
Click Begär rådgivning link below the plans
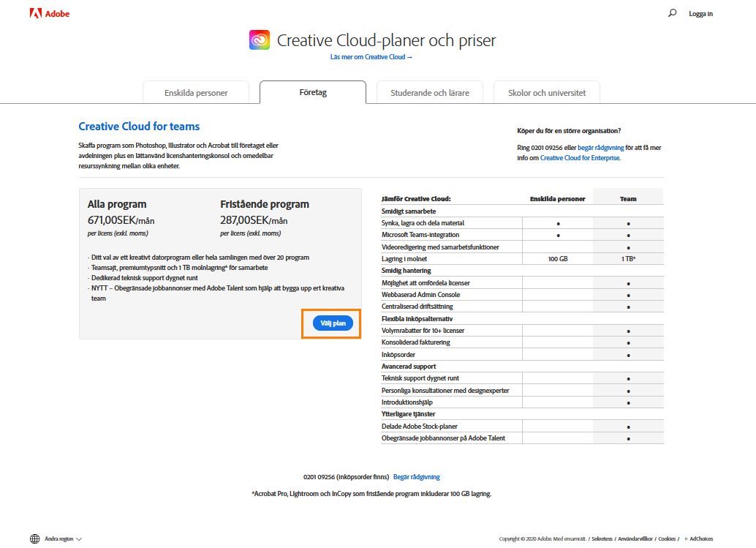pos(417,477)
